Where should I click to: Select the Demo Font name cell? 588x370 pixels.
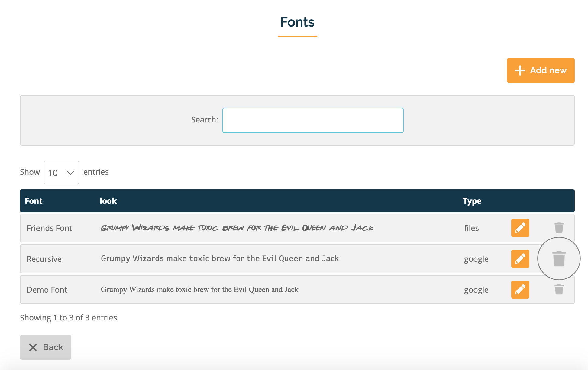pos(47,290)
